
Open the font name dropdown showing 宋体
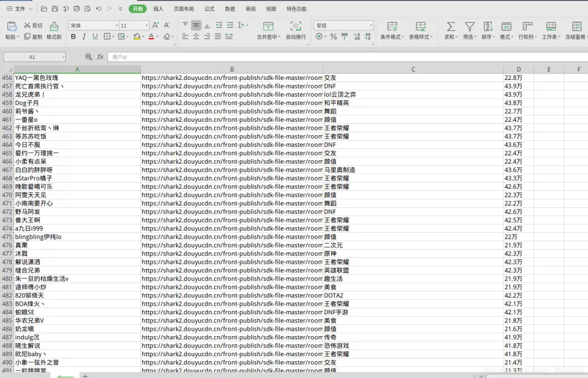tap(94, 26)
